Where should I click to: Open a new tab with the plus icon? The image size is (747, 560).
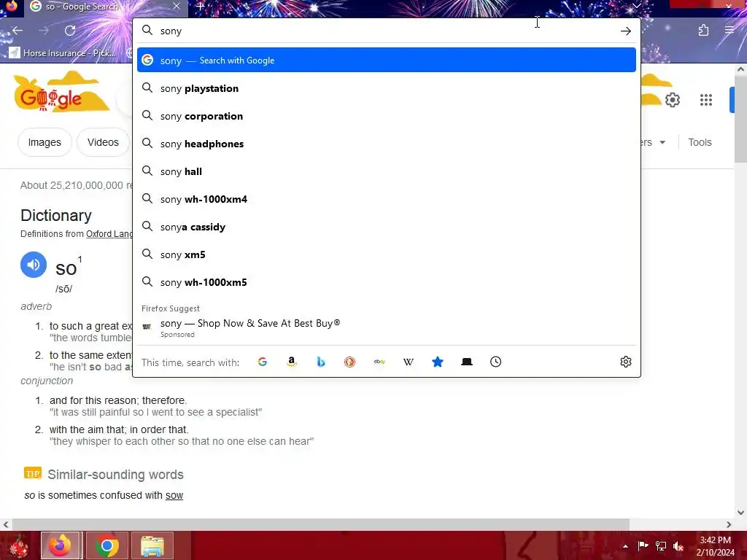click(x=201, y=7)
